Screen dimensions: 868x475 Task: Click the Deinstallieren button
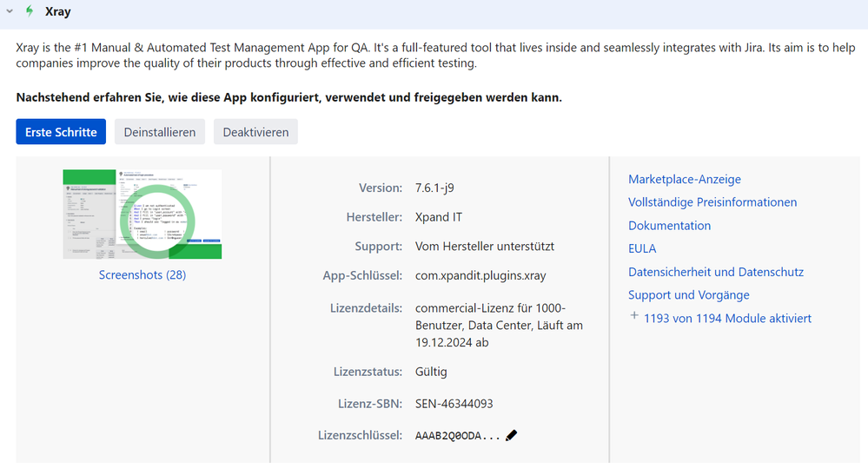coord(159,132)
